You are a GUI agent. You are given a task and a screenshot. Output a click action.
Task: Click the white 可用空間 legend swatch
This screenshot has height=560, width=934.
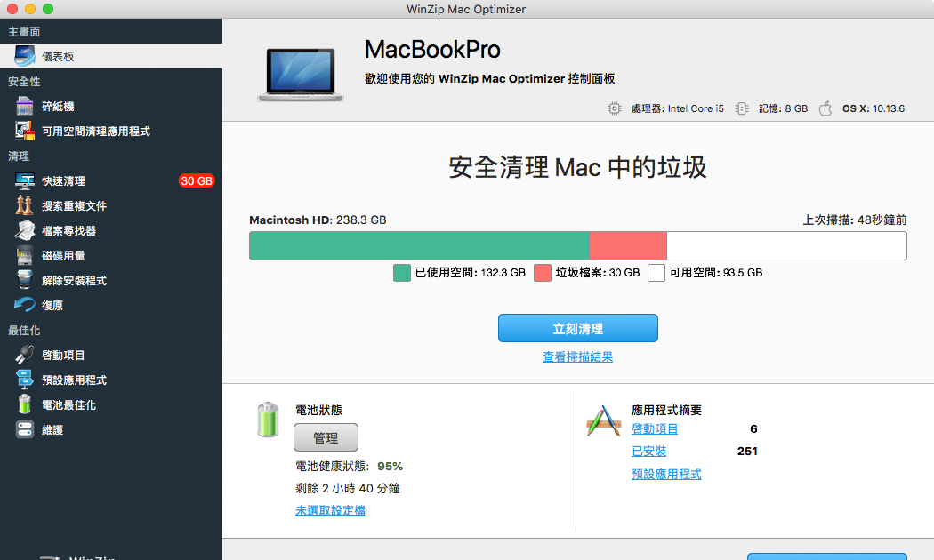click(656, 273)
